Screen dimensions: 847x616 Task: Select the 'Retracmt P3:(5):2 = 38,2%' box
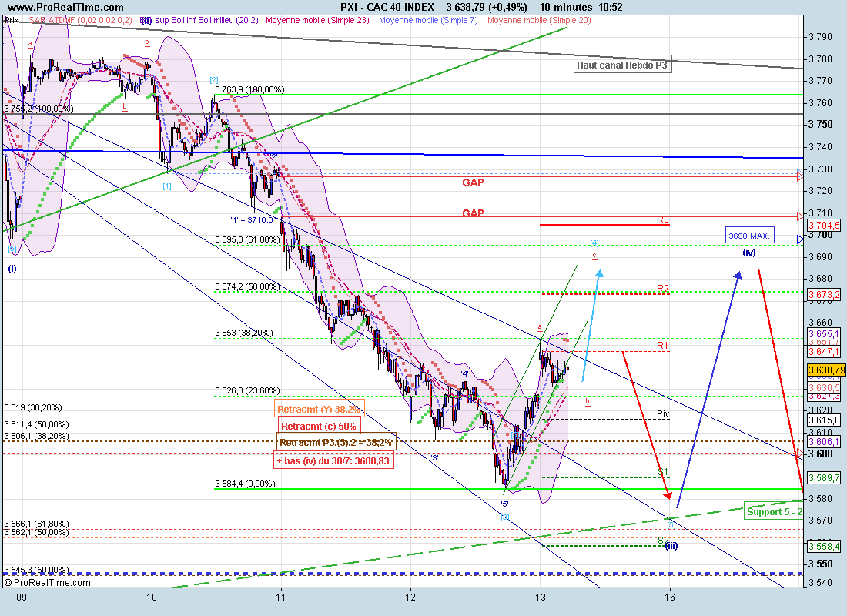pyautogui.click(x=336, y=443)
